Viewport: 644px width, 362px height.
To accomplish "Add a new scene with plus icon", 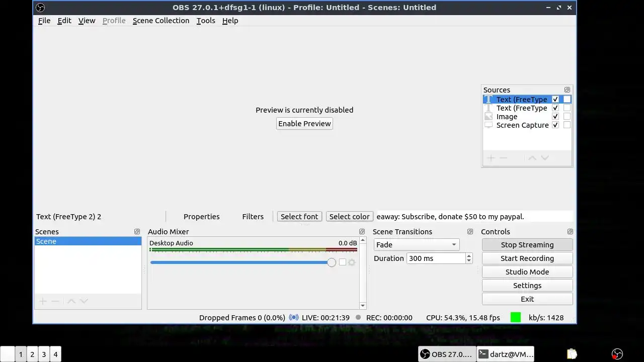I will coord(43,301).
